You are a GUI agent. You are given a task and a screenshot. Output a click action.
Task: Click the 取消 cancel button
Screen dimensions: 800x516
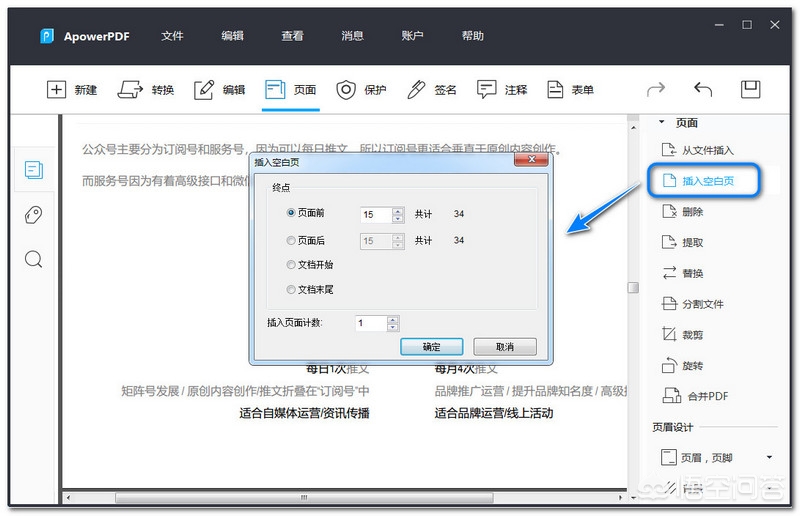(505, 347)
